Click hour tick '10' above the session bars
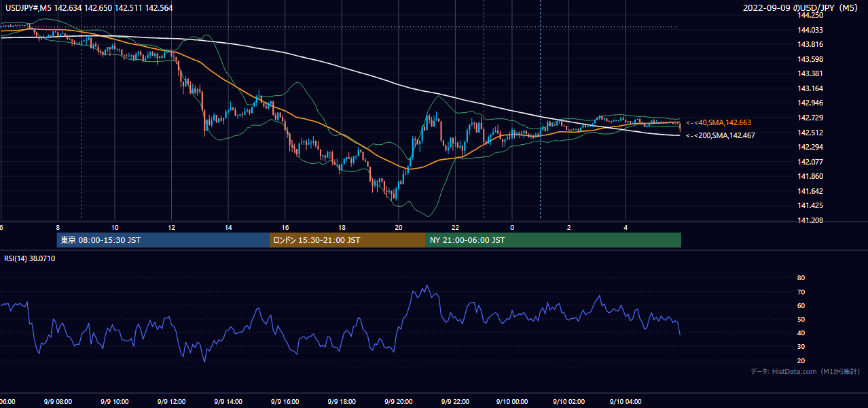Image resolution: width=868 pixels, height=408 pixels. tap(115, 227)
